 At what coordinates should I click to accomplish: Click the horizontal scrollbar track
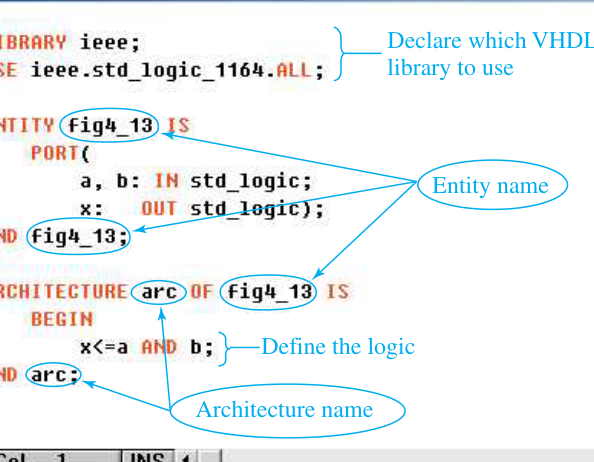click(x=408, y=456)
